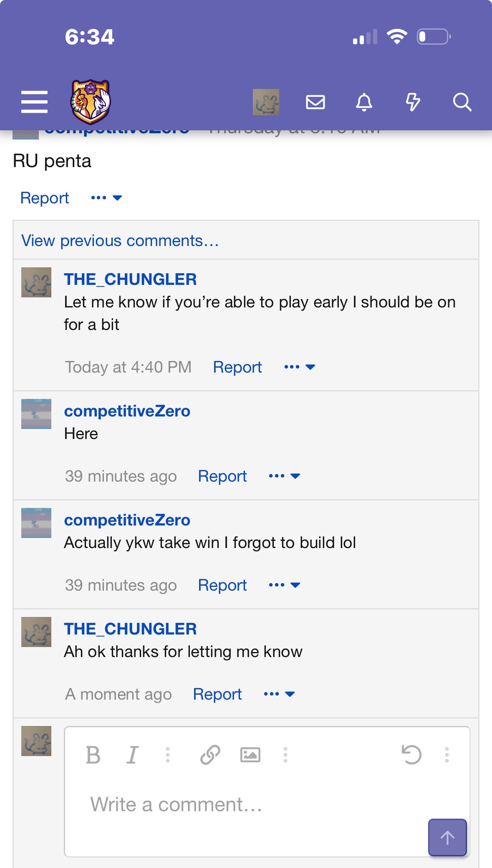Open user account avatar in header
Image resolution: width=492 pixels, height=868 pixels.
coord(266,102)
